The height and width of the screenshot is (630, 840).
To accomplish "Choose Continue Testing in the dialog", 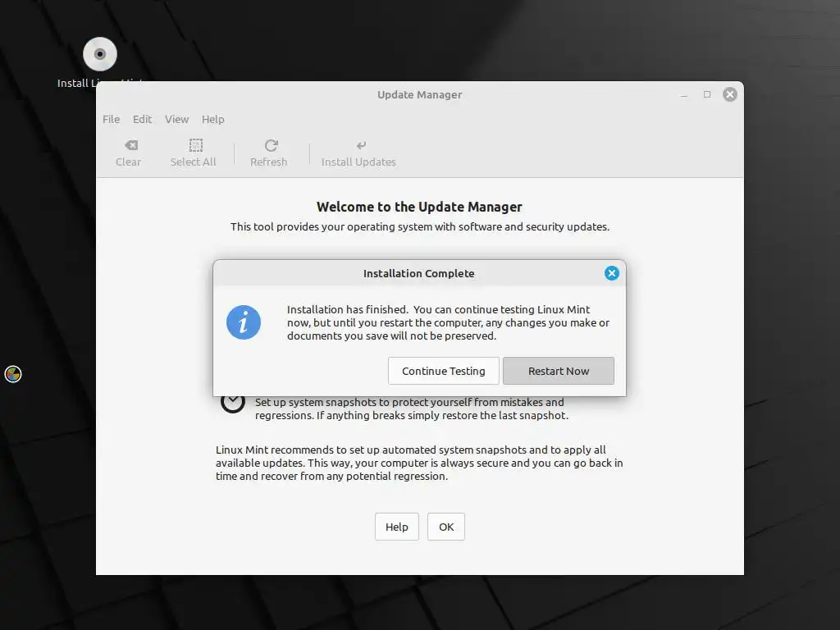I will (443, 371).
